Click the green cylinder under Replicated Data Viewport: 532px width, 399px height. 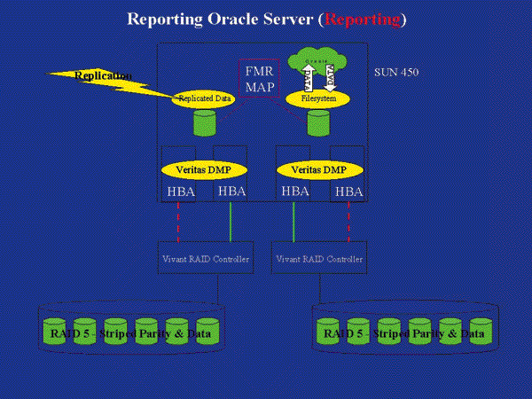pyautogui.click(x=205, y=121)
